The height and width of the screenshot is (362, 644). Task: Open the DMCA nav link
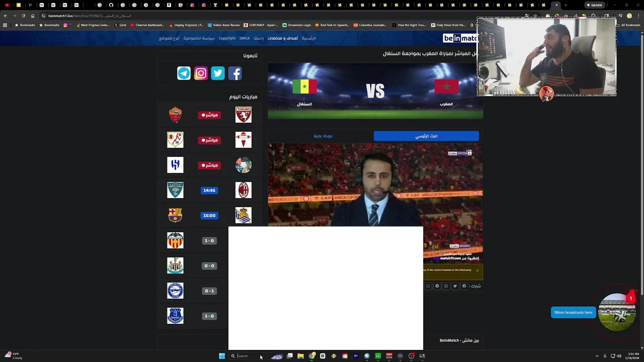(x=245, y=38)
